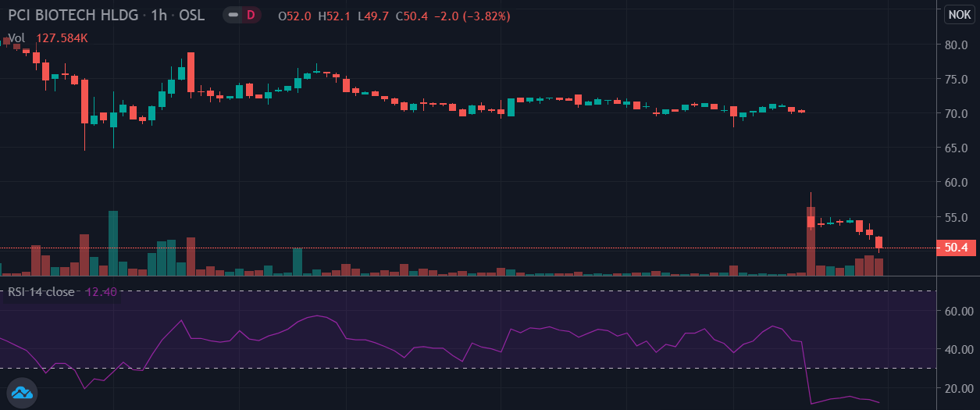This screenshot has width=980, height=410.
Task: Click the tallest green volume bar
Action: point(113,243)
